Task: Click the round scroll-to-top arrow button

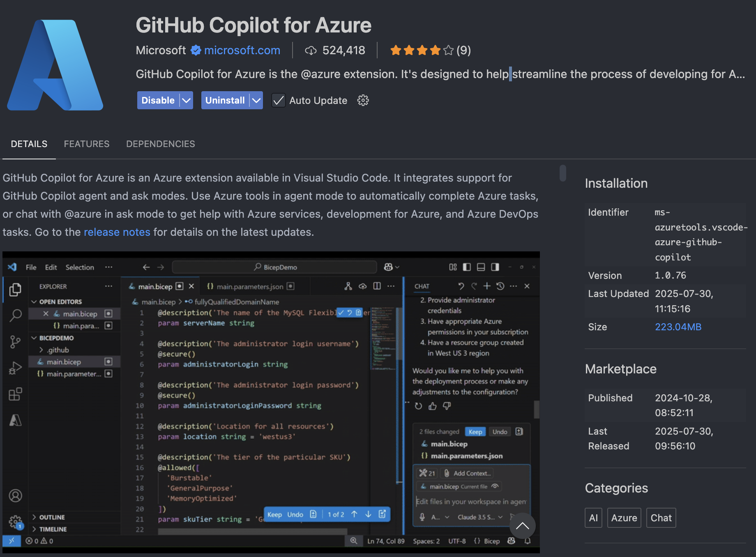Action: pos(522,526)
